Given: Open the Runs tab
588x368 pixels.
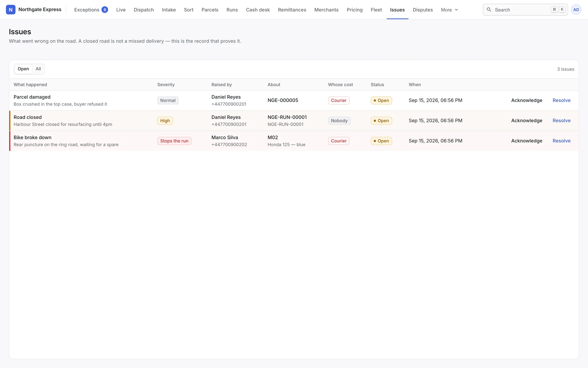Looking at the screenshot, I should tap(232, 10).
